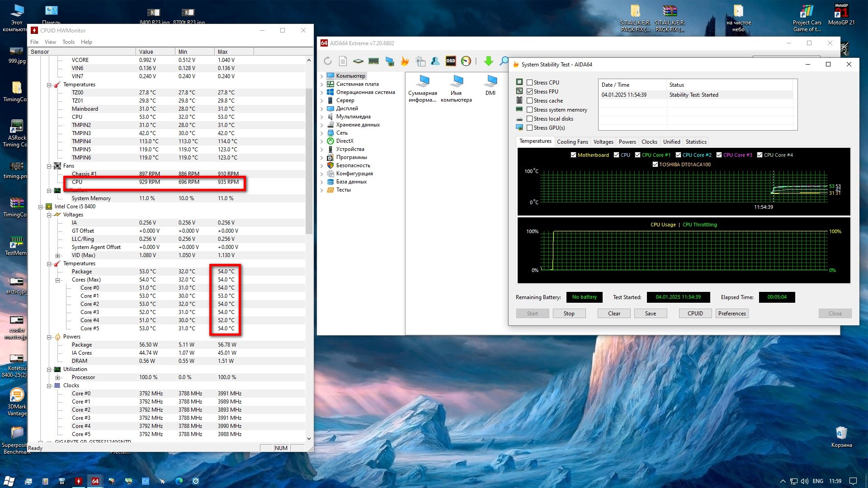Switch to the Cooling Fans tab
The width and height of the screenshot is (868, 488).
coord(572,142)
